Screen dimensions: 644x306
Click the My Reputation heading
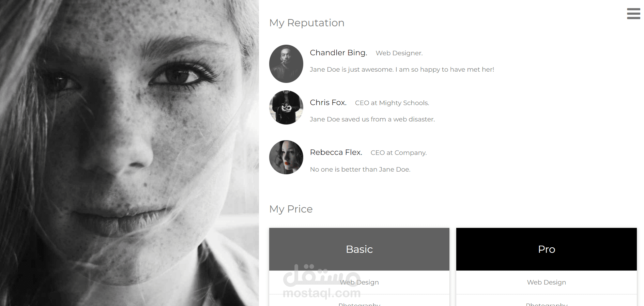(307, 23)
